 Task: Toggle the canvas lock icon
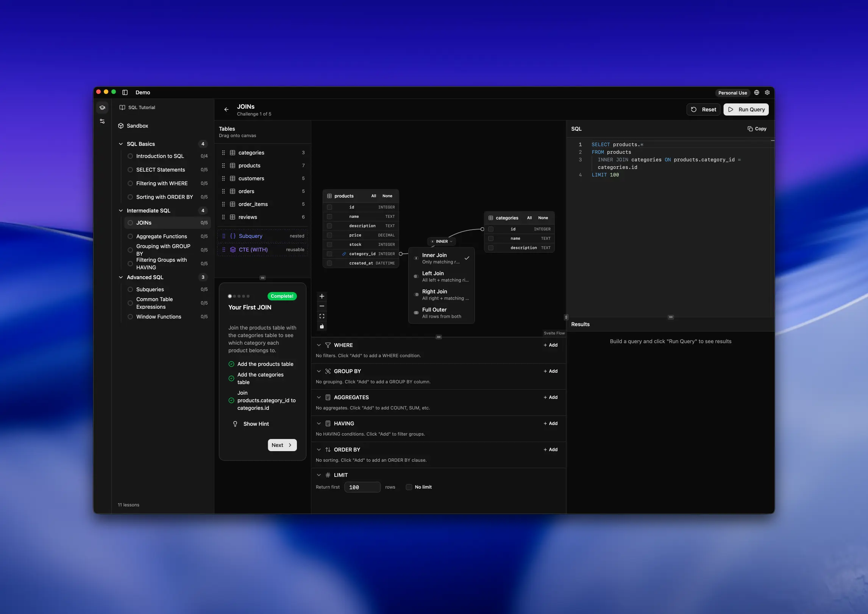coord(322,326)
